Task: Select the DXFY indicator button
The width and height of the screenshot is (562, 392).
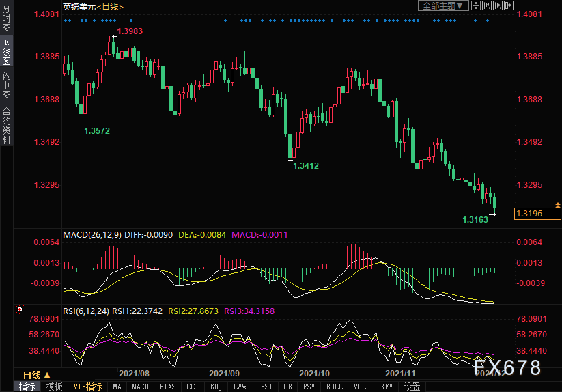Action: pyautogui.click(x=384, y=387)
